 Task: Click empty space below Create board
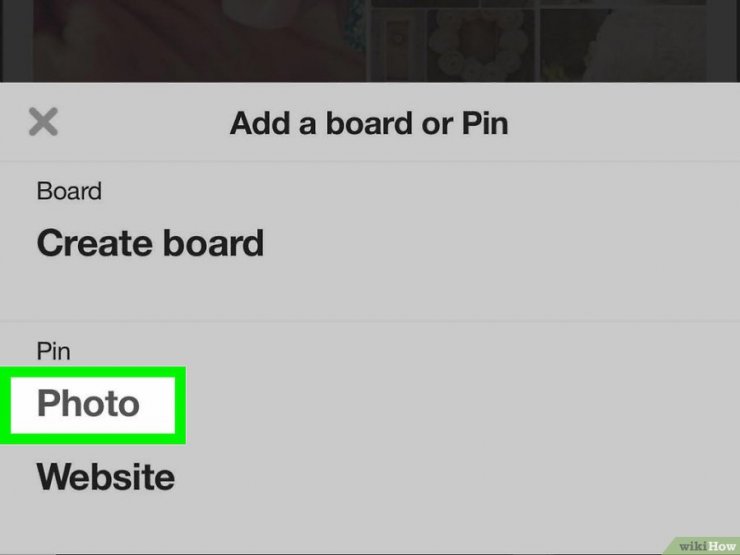click(x=370, y=290)
